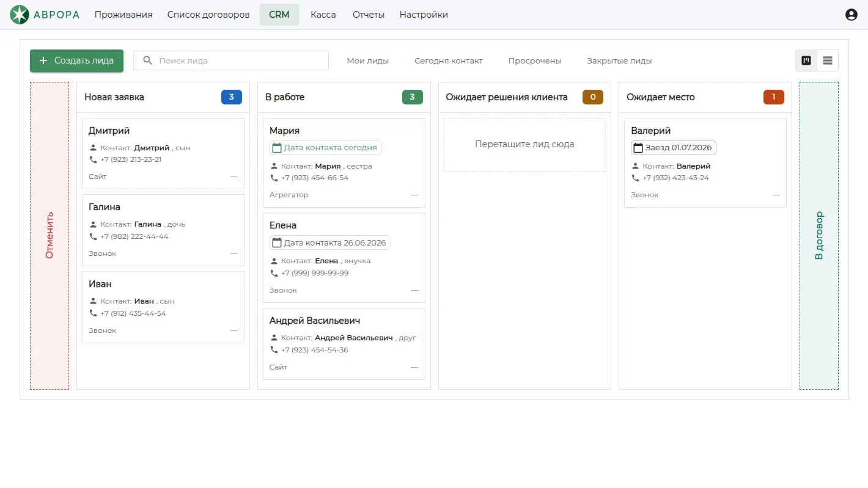Click Заезд 01.07.2026 tag
Viewport: 868px width, 488px height.
coord(674,148)
